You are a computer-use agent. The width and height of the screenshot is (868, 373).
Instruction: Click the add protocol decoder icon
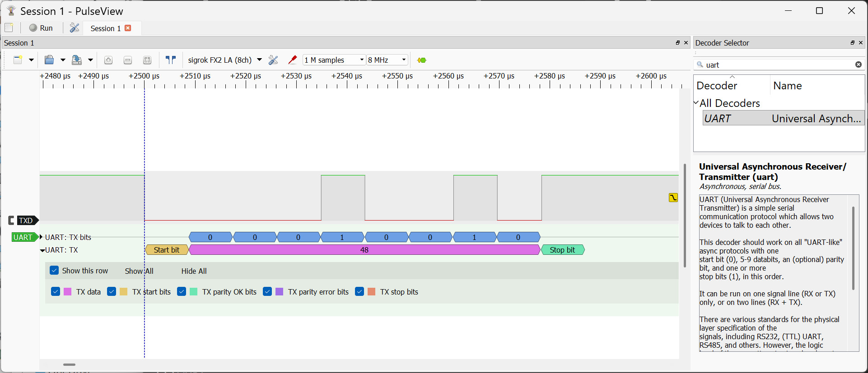422,60
